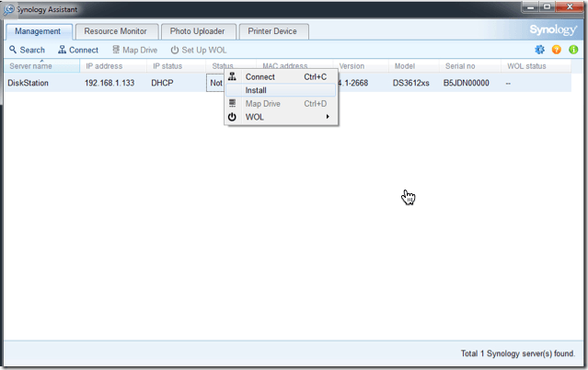Click the Search toolbar button

point(27,50)
